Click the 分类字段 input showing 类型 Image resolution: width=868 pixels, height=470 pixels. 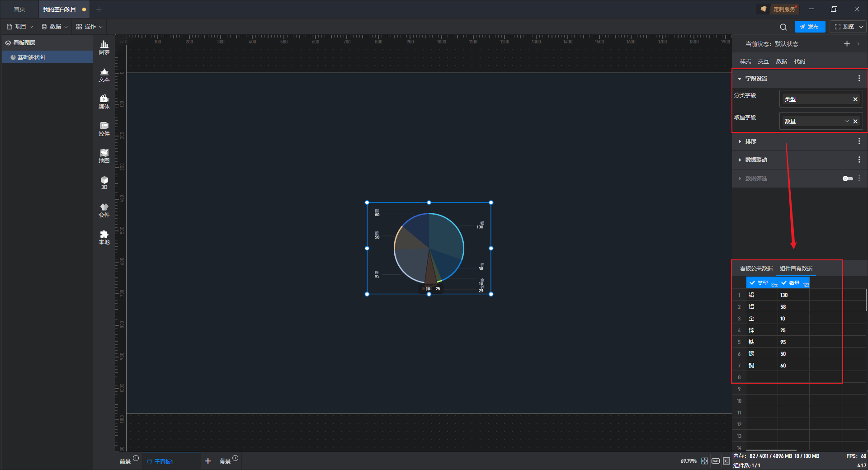[821, 99]
